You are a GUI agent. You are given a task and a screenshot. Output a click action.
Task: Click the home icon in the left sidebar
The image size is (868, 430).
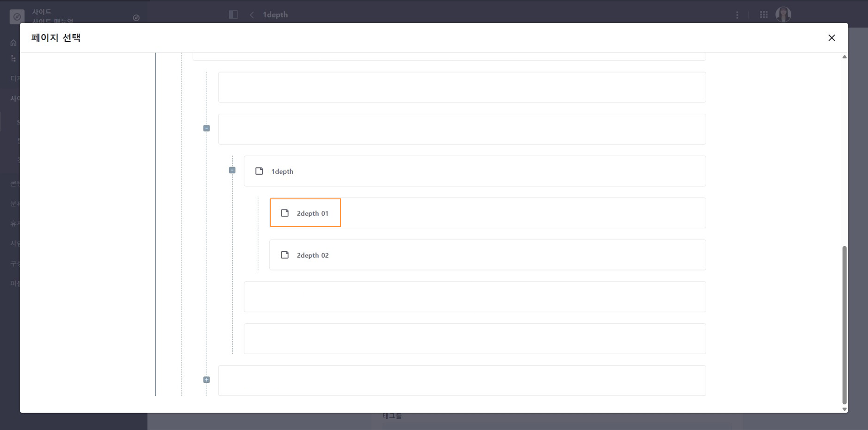click(x=14, y=43)
